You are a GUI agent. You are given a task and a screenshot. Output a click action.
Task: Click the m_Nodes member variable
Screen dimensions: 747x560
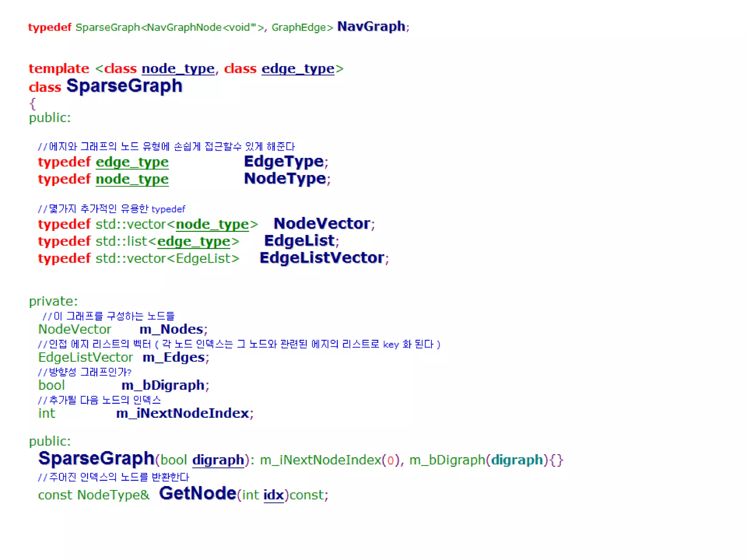(171, 329)
